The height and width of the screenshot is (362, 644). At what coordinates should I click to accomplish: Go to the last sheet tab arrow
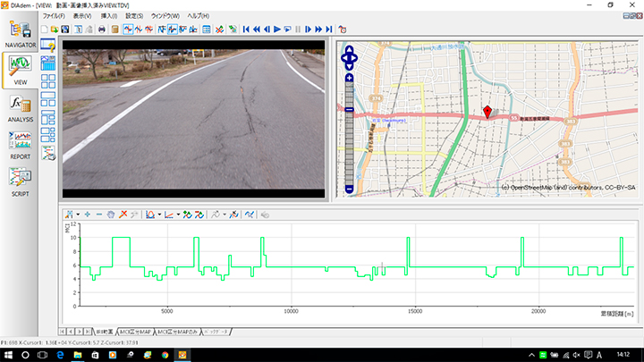pyautogui.click(x=88, y=332)
